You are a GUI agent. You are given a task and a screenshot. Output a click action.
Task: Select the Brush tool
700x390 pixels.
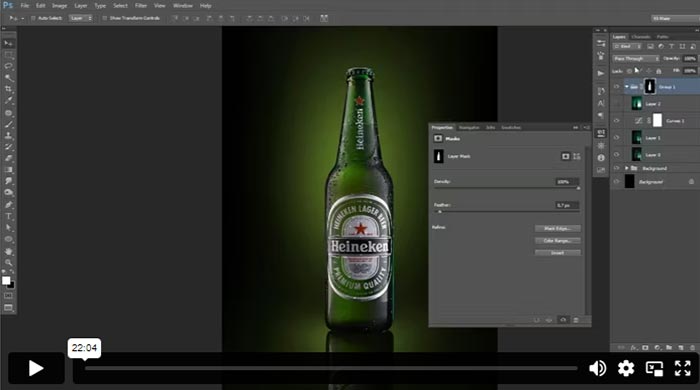8,124
